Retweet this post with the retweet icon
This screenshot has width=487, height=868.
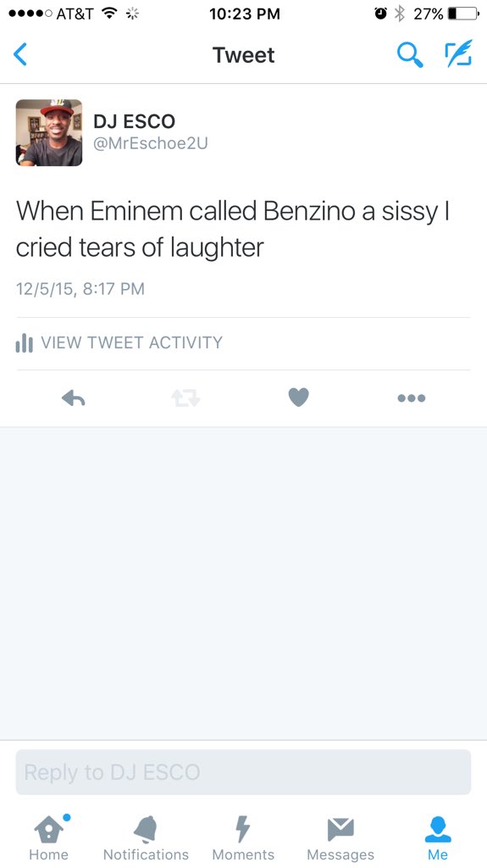(185, 398)
